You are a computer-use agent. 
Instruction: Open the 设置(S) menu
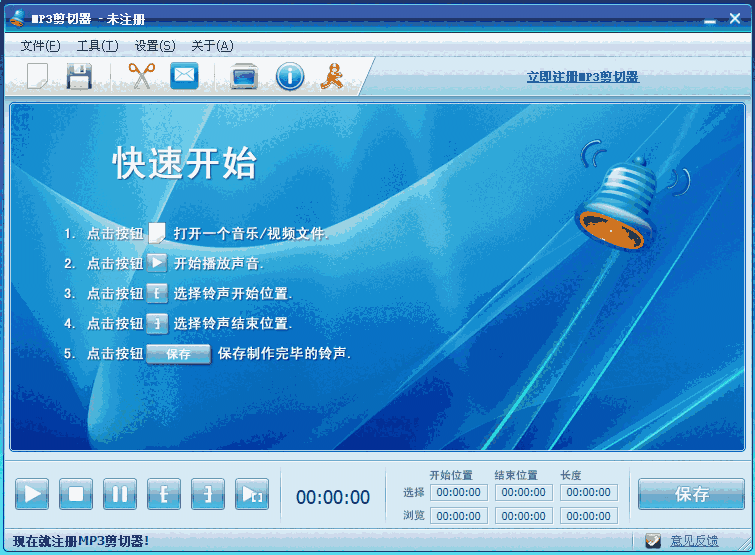155,46
